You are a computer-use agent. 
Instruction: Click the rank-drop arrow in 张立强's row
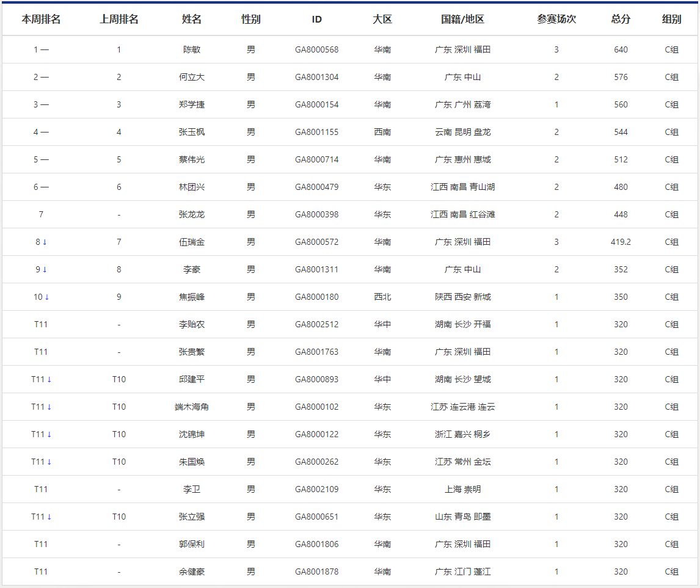click(49, 517)
